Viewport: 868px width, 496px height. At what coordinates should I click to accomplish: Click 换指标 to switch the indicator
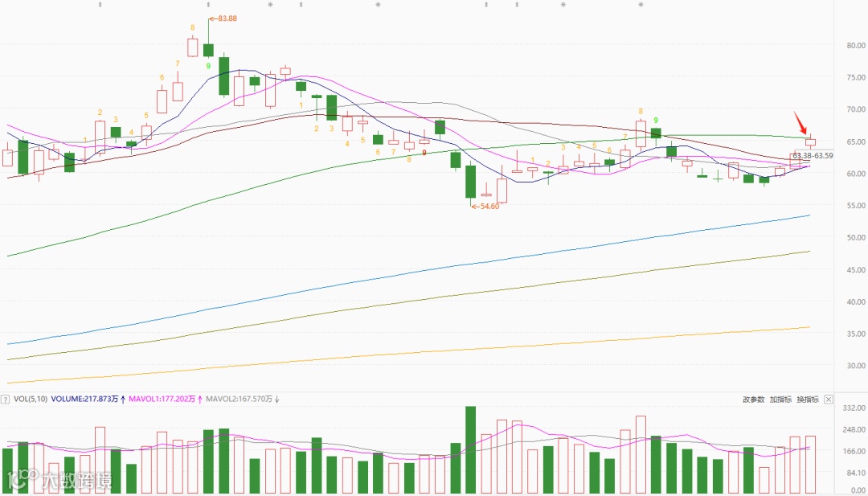(x=808, y=399)
